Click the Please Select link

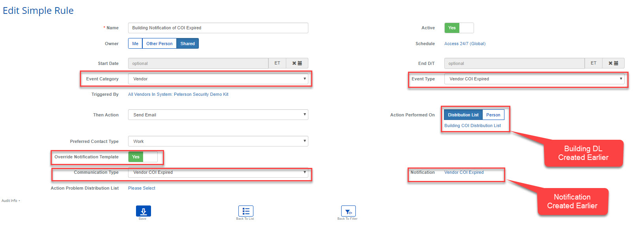click(142, 188)
